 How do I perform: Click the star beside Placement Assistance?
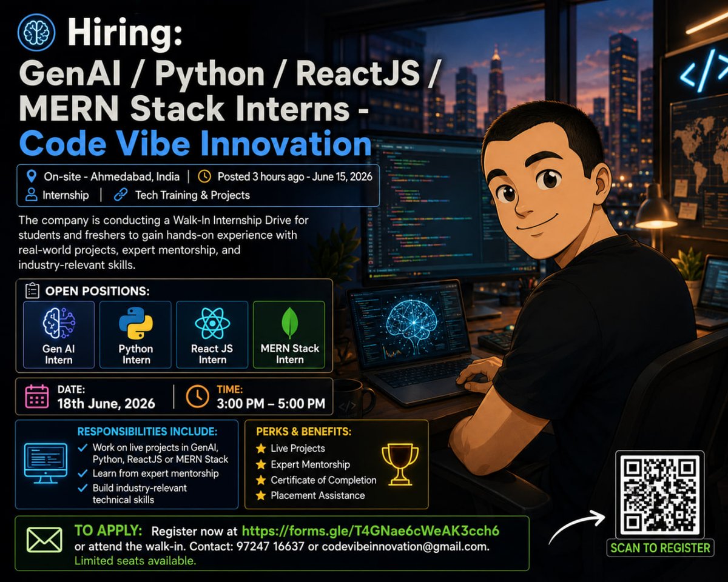(261, 495)
